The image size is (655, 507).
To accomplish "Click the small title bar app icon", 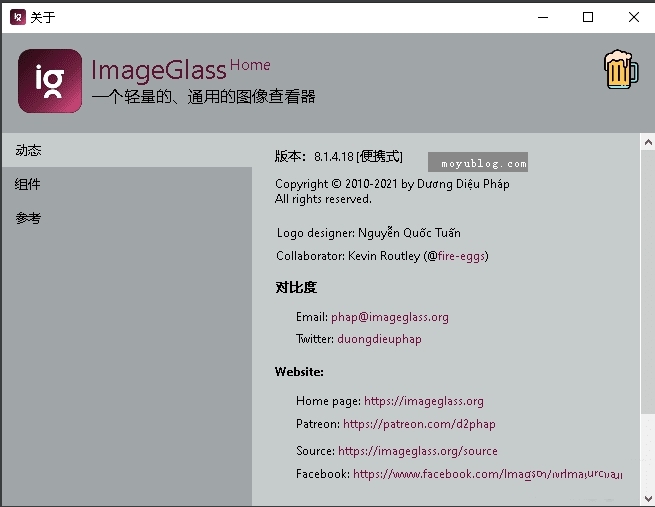I will point(18,17).
